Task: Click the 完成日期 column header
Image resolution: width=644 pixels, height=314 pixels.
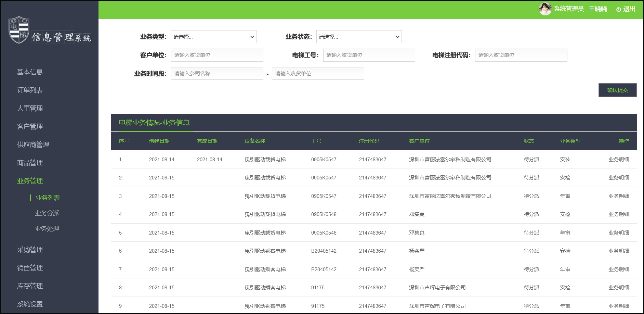Action: tap(207, 141)
